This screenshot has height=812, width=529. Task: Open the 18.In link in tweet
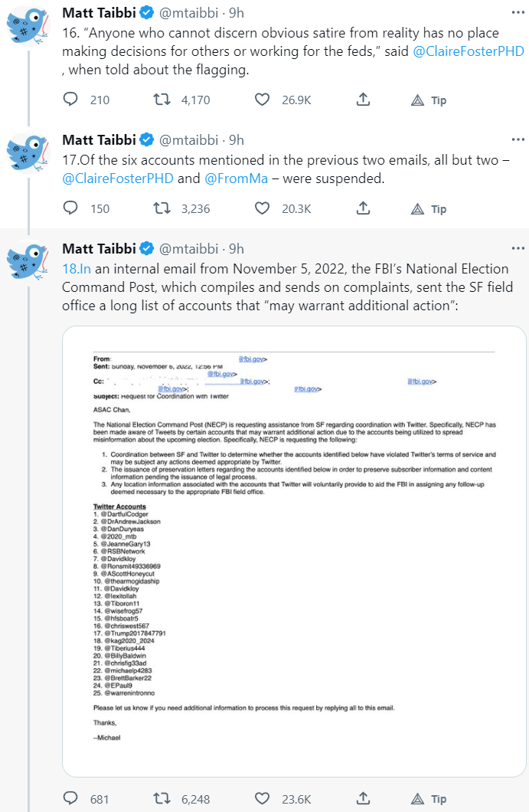[77, 269]
